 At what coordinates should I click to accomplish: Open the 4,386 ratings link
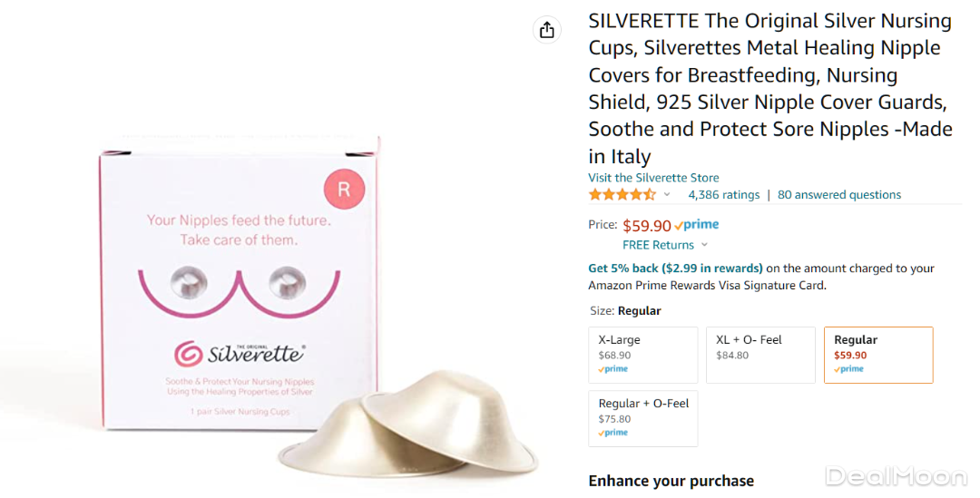(x=724, y=195)
